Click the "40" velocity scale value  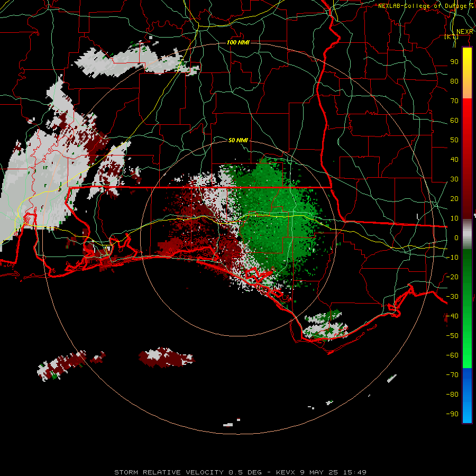click(x=454, y=160)
